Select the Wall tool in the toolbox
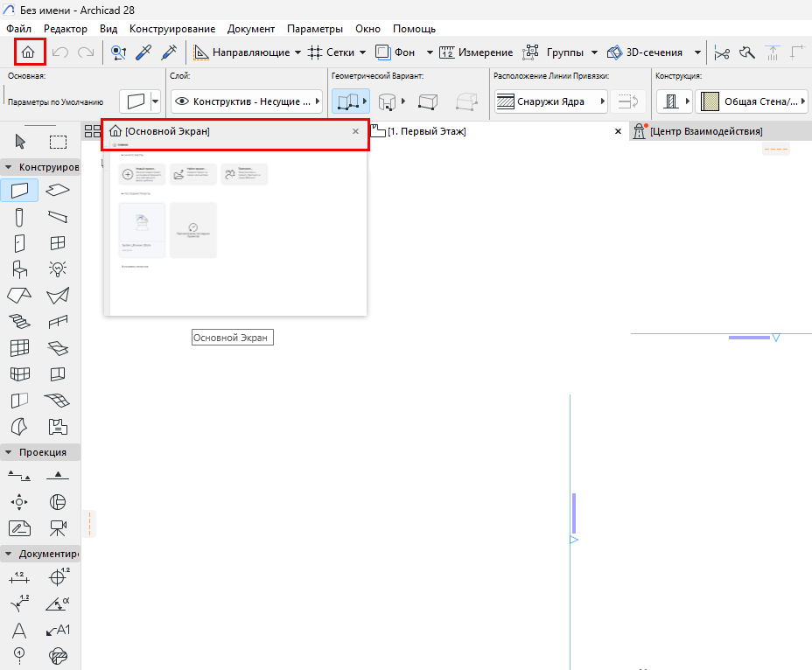The width and height of the screenshot is (812, 670). click(x=19, y=190)
